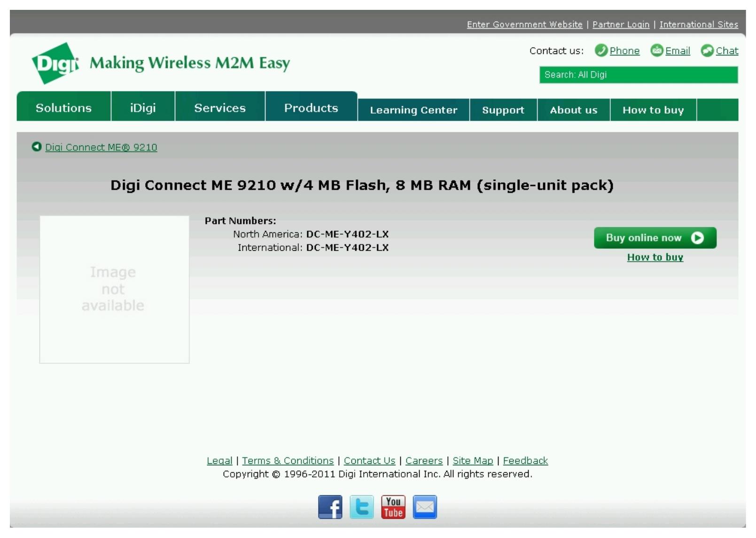Open the Services menu tab
The width and height of the screenshot is (756, 538).
tap(220, 108)
